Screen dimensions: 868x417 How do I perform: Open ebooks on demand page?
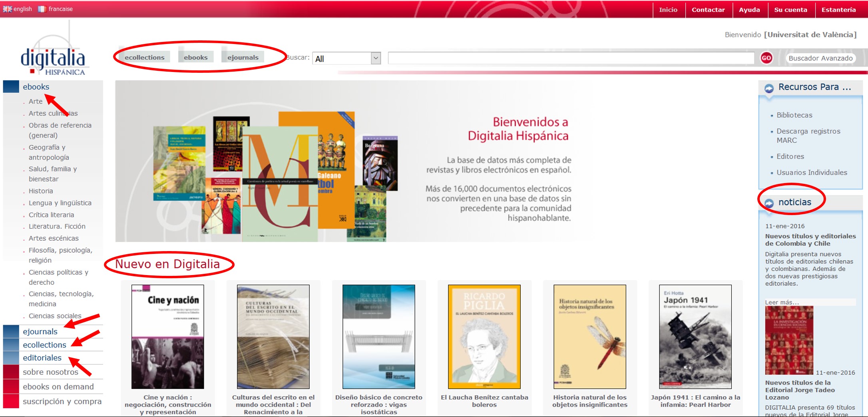click(58, 387)
